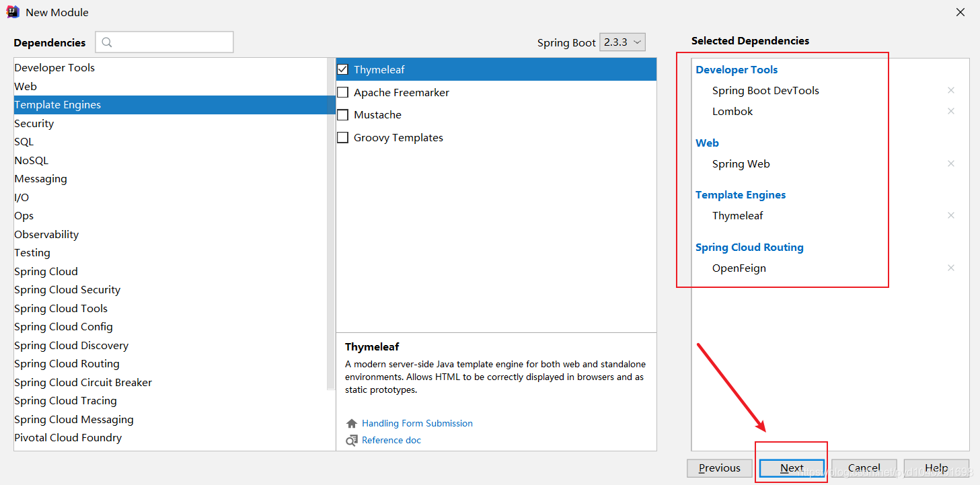Open the Reference doc link
This screenshot has height=485, width=980.
(x=391, y=441)
